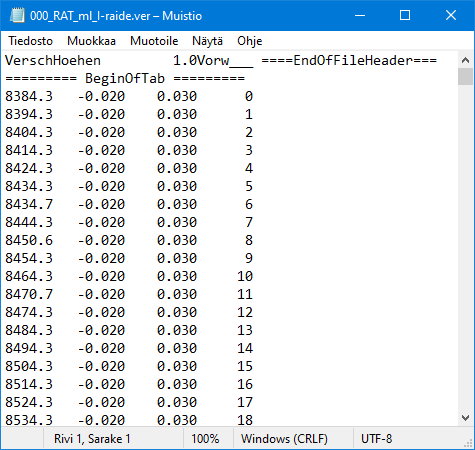Click index 6 in the 8434.7 row
The height and width of the screenshot is (450, 475).
[x=249, y=204]
